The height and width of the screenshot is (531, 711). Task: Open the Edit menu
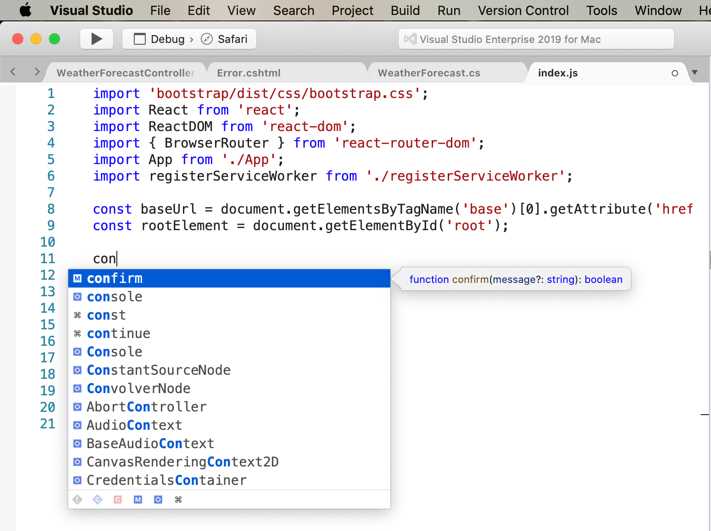point(199,10)
